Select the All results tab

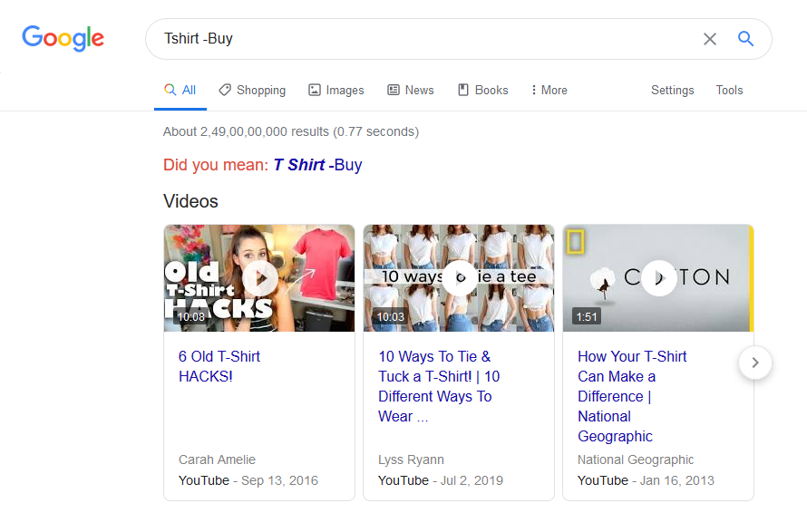pos(180,91)
